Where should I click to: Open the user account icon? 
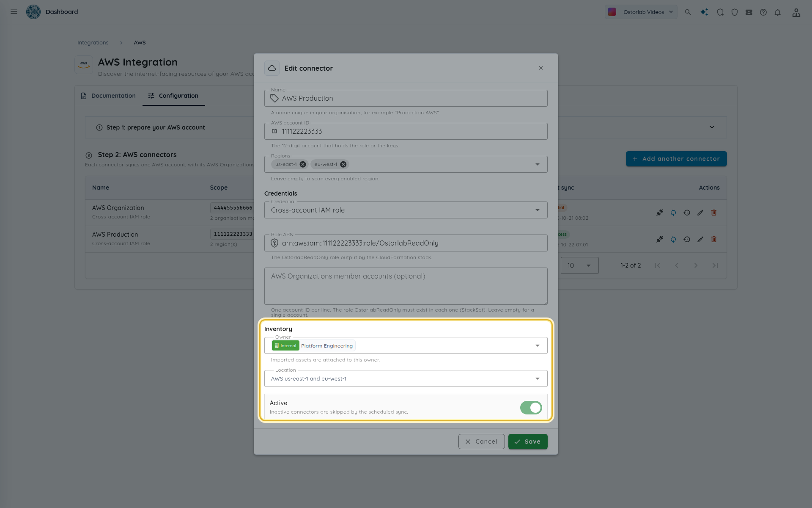(796, 12)
